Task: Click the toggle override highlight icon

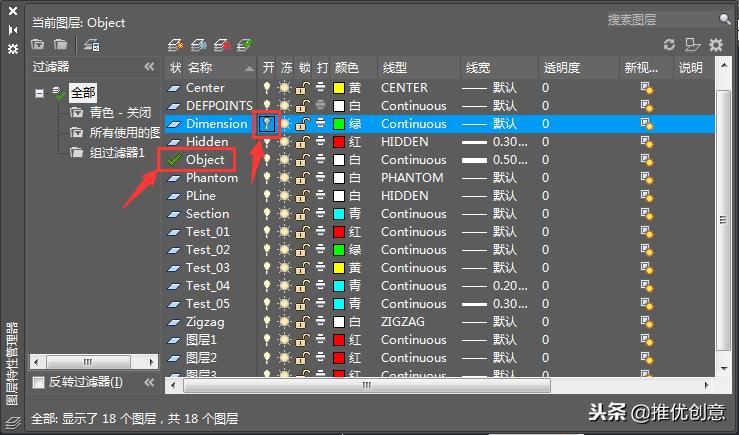Action: pos(692,45)
